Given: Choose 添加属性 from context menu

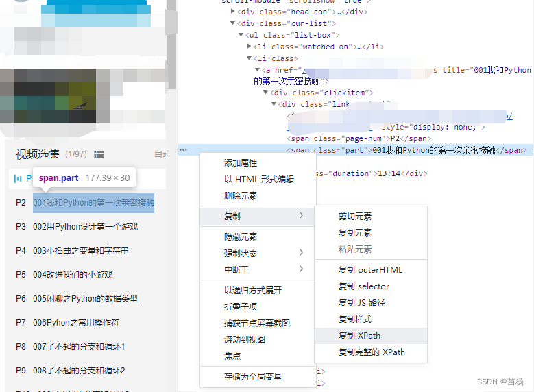Looking at the screenshot, I should pos(258,163).
